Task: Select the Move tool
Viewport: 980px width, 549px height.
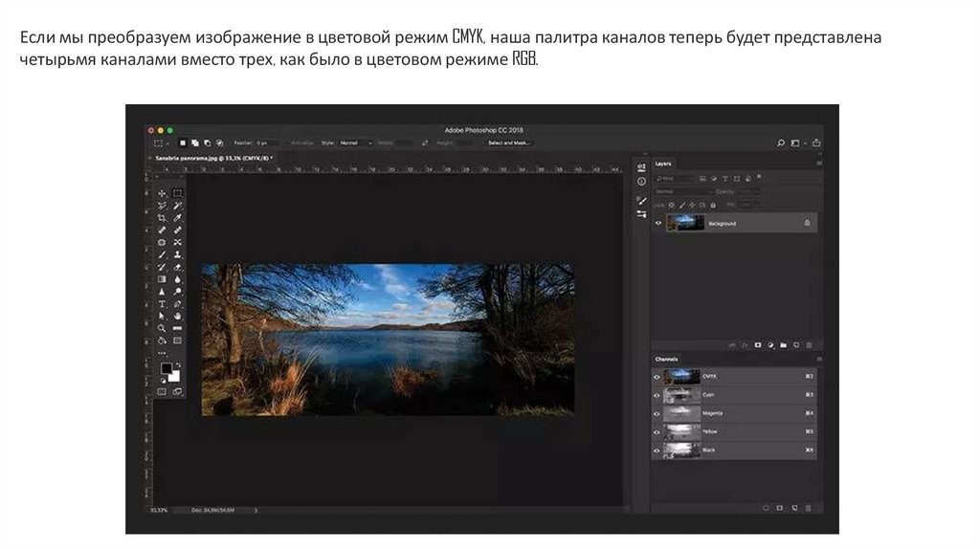Action: tap(162, 193)
